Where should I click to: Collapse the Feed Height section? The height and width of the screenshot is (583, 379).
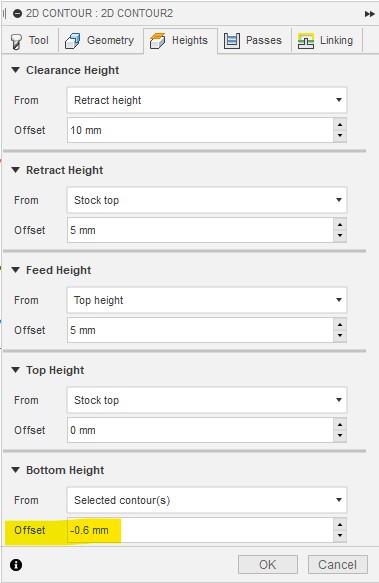click(16, 270)
